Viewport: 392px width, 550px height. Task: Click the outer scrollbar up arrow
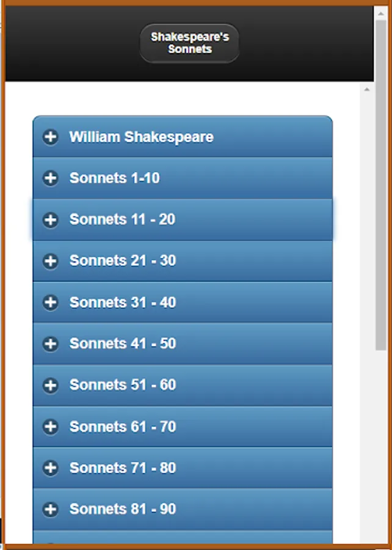coord(381,13)
